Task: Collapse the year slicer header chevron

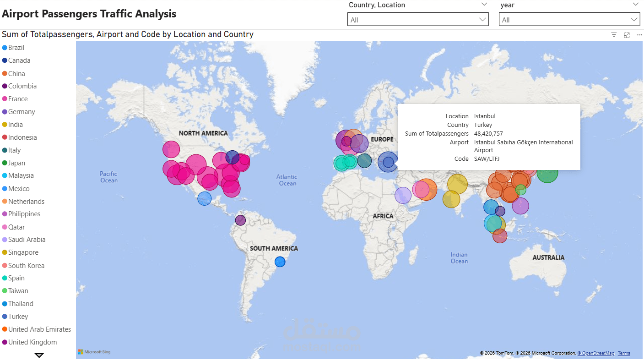Action: click(636, 5)
